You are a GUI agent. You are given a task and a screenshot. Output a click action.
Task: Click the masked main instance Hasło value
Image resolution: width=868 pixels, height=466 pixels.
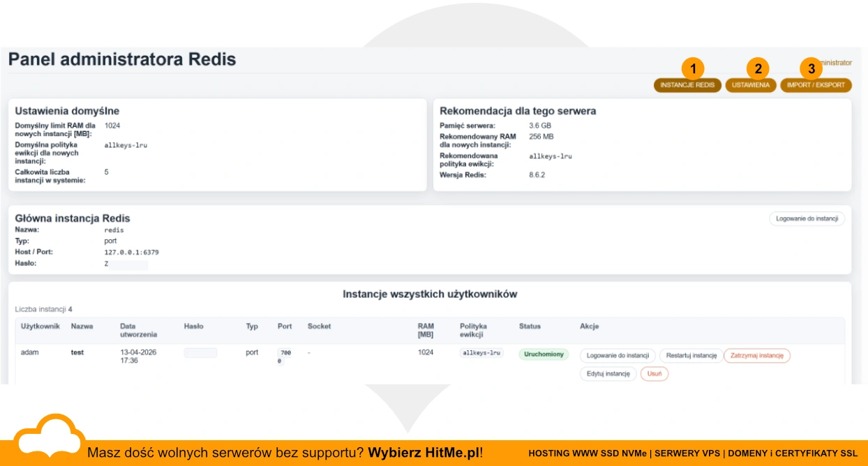point(126,264)
